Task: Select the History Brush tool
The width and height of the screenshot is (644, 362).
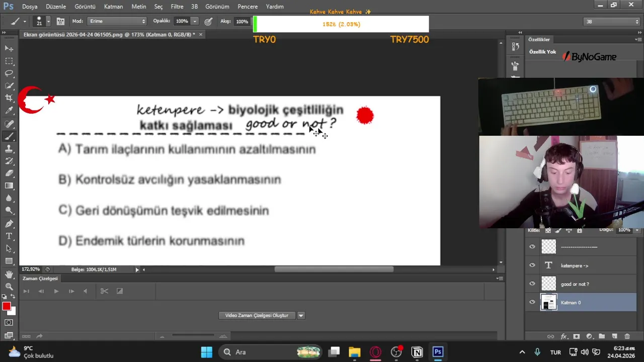Action: click(x=9, y=161)
